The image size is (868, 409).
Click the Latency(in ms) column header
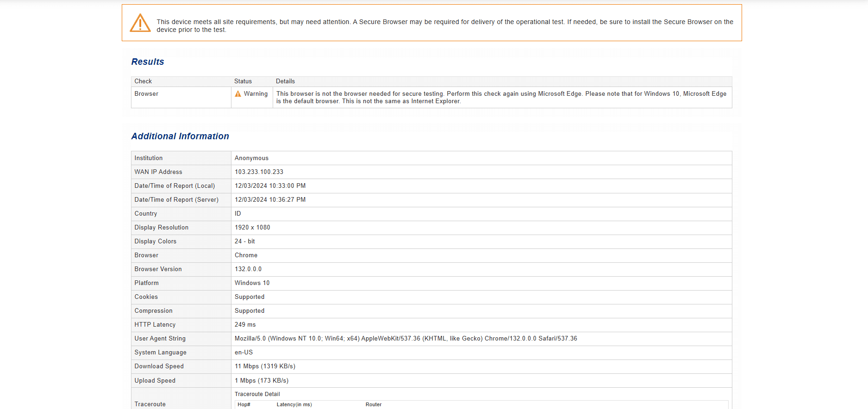point(294,405)
